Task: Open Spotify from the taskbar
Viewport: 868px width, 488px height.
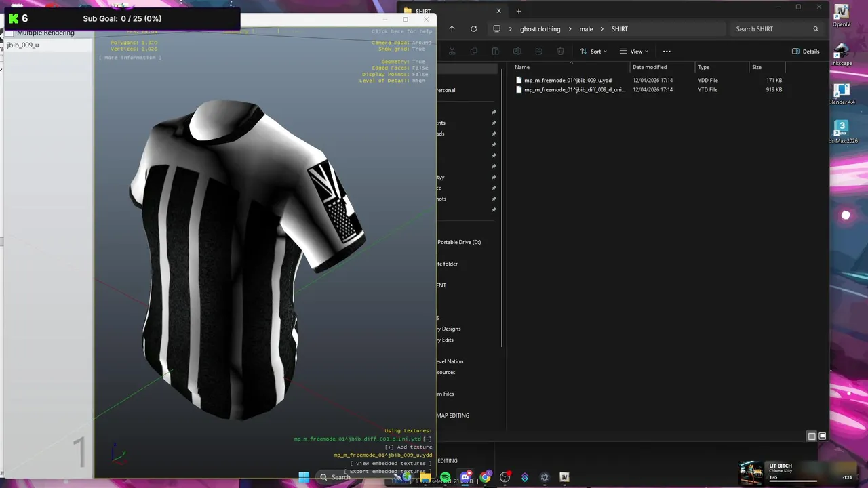Action: (x=446, y=477)
